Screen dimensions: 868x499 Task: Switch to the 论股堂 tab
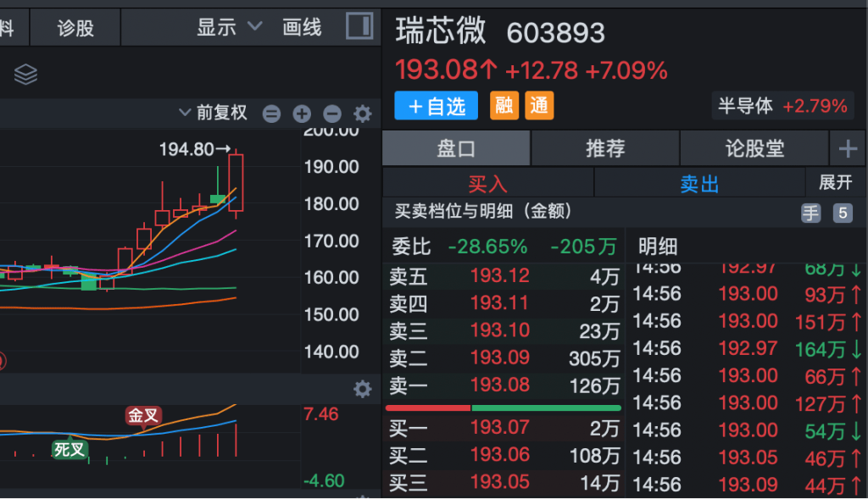[x=754, y=148]
